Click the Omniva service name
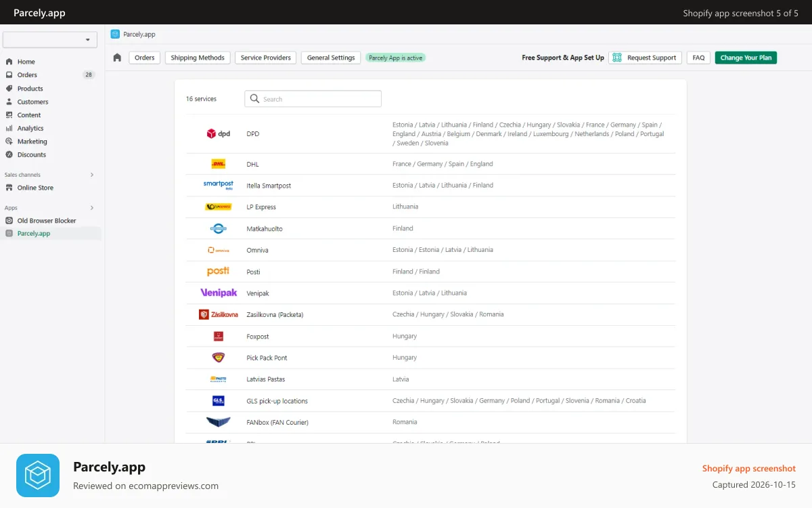Image resolution: width=812 pixels, height=508 pixels. pyautogui.click(x=257, y=251)
